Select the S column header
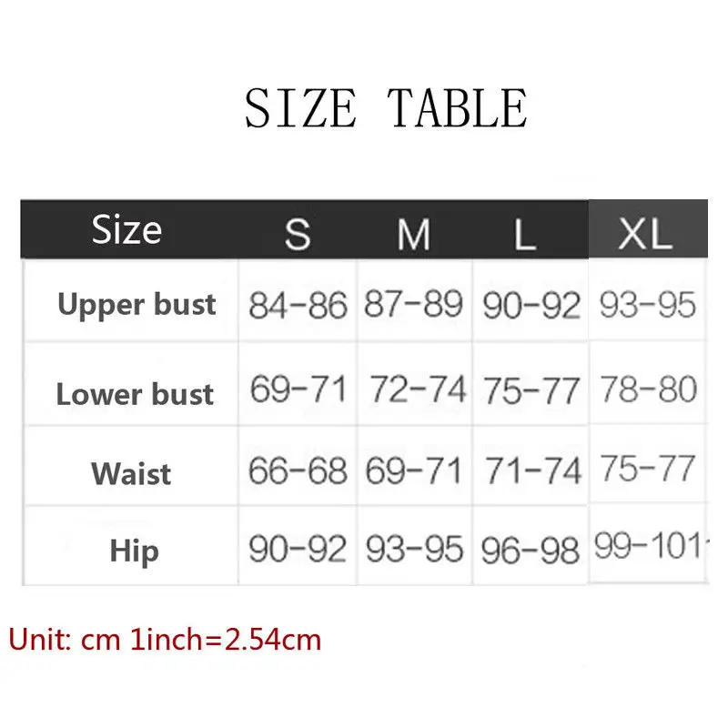The width and height of the screenshot is (728, 728). 298,234
